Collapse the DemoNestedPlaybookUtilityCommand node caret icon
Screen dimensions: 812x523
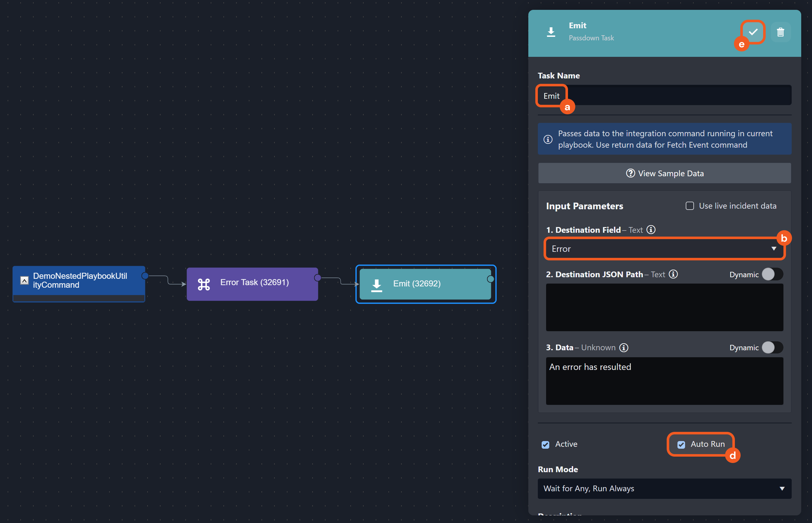coord(24,280)
